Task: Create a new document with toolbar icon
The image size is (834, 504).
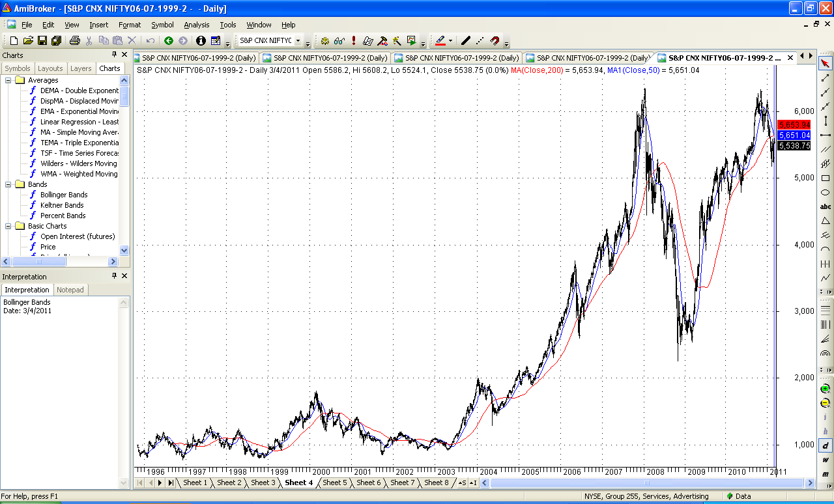Action: 14,40
